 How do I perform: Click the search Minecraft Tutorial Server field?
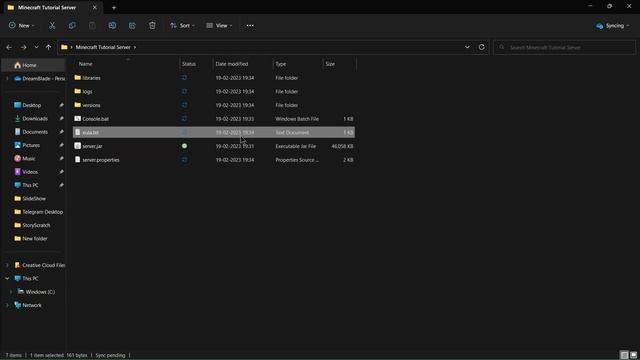pyautogui.click(x=565, y=47)
